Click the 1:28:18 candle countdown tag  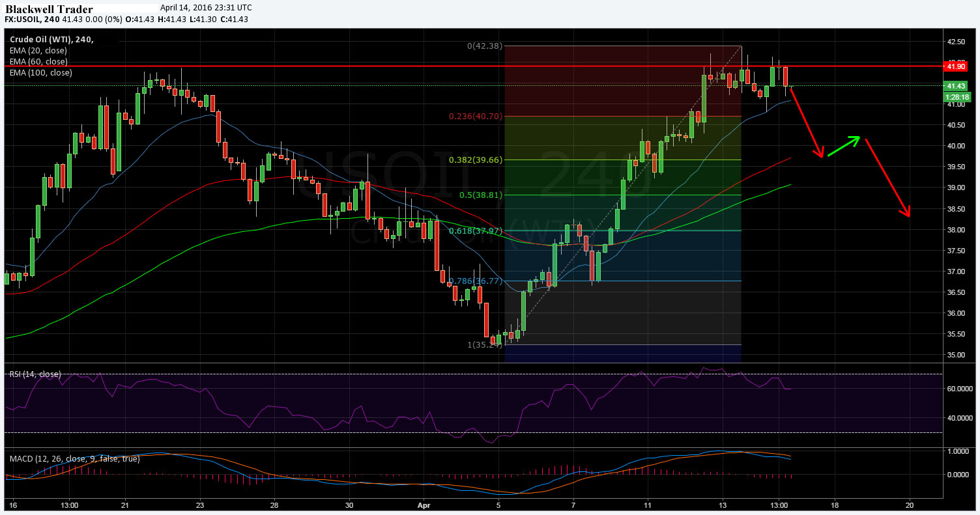tap(956, 97)
